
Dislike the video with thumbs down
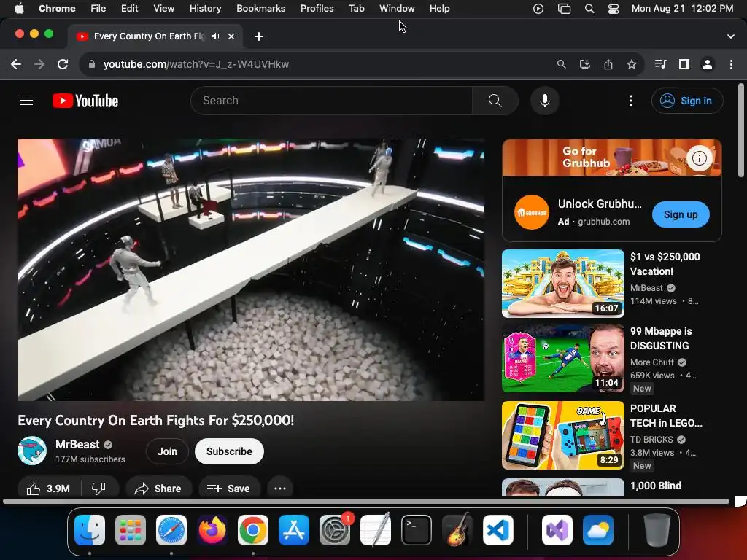(98, 489)
